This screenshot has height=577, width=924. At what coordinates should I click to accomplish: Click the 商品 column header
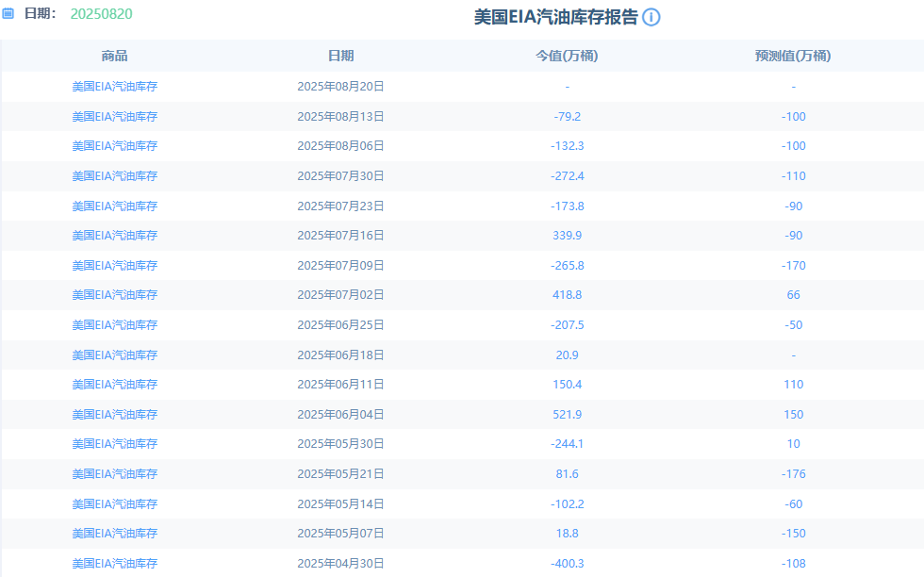tap(114, 56)
